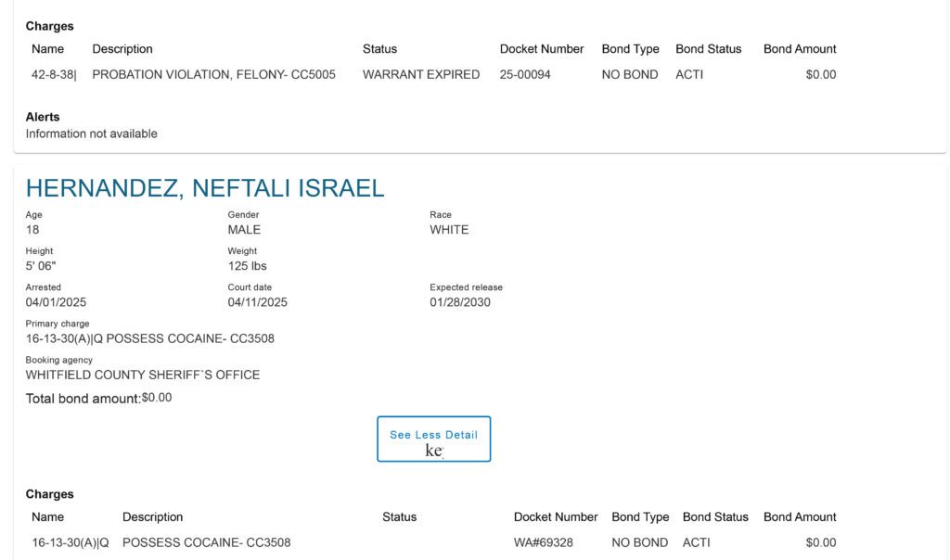Viewport: 950px width, 560px height.
Task: Select the Expected release date 01/28/2030
Action: [460, 302]
